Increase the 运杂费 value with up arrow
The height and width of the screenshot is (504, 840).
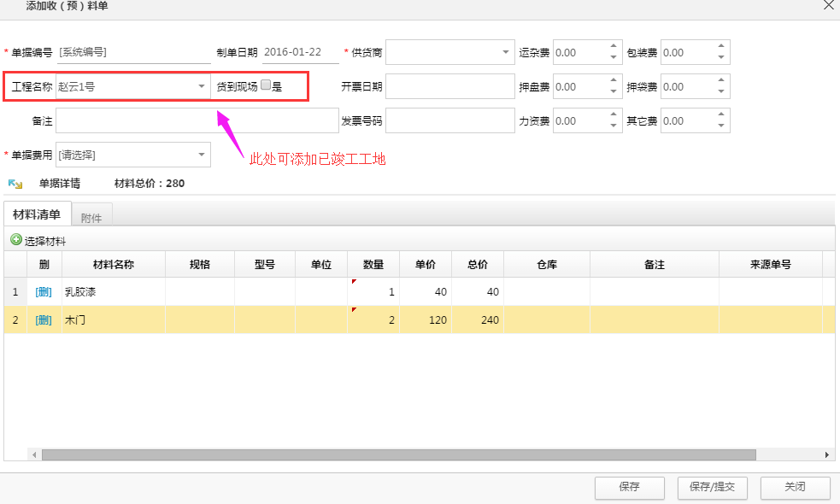tap(613, 47)
